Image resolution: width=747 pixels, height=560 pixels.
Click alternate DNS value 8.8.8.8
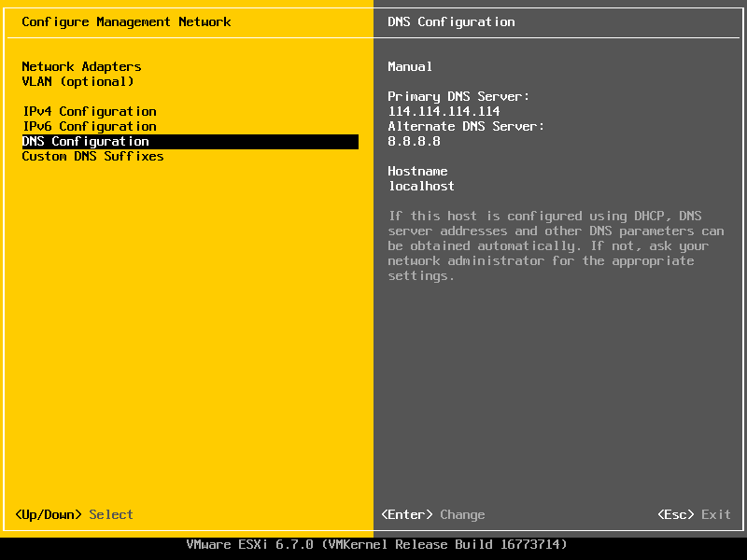coord(414,141)
